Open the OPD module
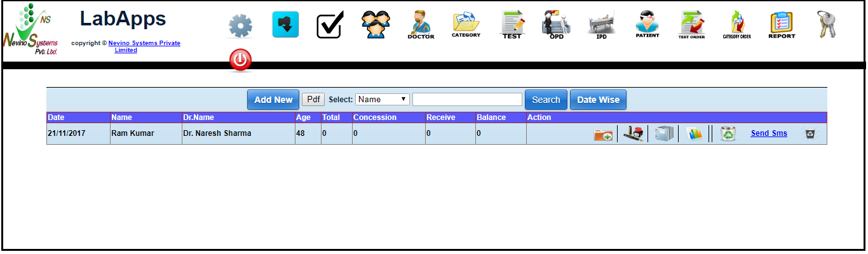The height and width of the screenshot is (254, 868). click(556, 25)
